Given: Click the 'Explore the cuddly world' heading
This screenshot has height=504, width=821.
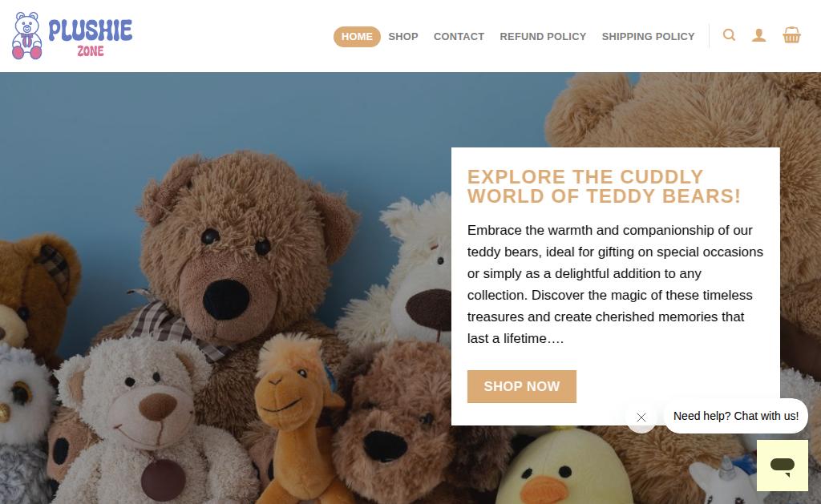Looking at the screenshot, I should (x=604, y=187).
